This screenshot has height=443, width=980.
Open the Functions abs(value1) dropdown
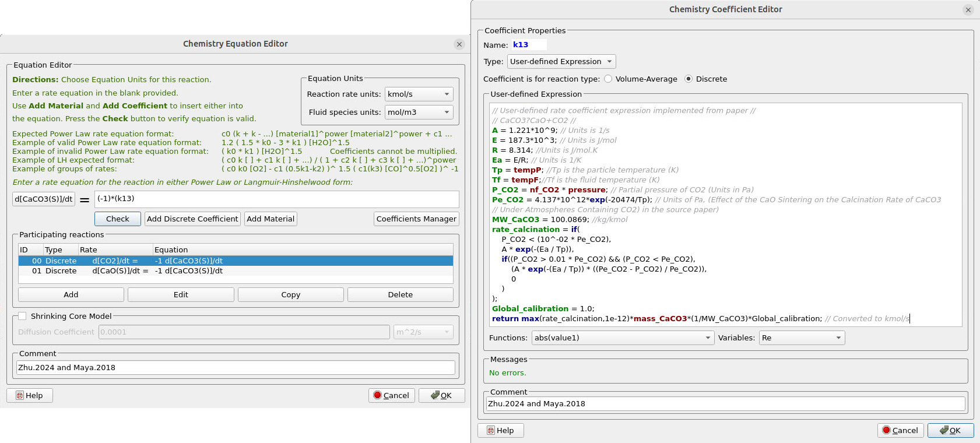click(622, 337)
